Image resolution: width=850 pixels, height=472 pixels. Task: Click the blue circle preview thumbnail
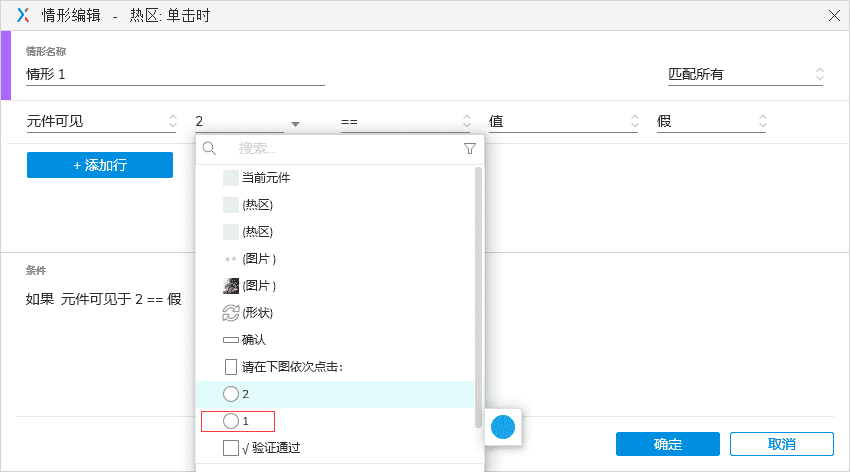click(503, 427)
